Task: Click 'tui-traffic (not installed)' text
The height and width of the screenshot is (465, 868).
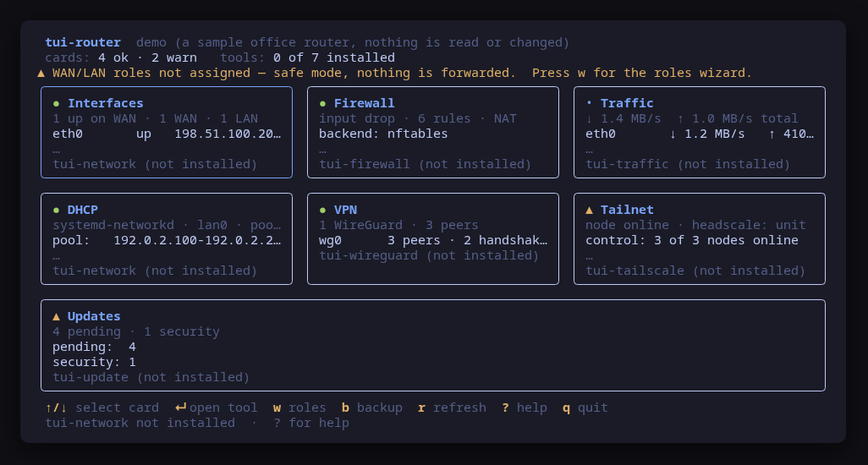Action: click(688, 164)
